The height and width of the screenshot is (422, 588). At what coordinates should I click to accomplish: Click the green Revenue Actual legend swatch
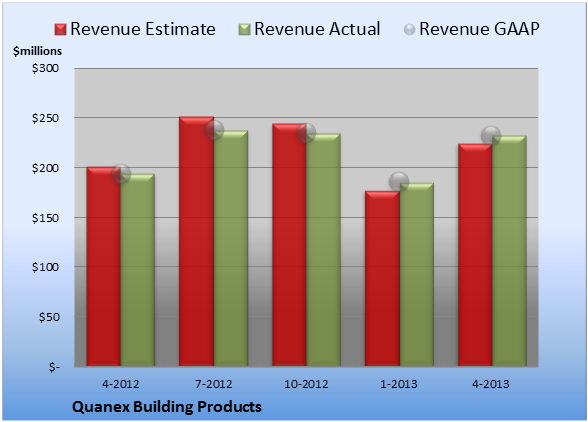(x=244, y=30)
